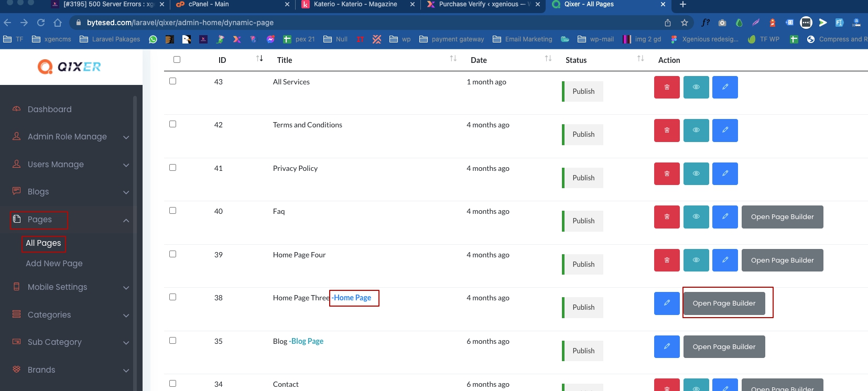Click the Qixer logo
This screenshot has width=868, height=391.
(x=69, y=67)
